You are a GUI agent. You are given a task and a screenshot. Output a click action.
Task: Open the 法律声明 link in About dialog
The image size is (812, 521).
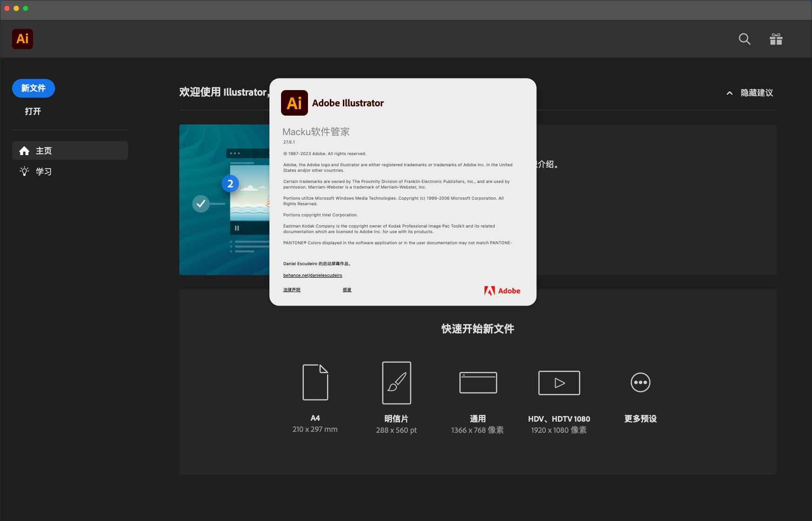(292, 290)
